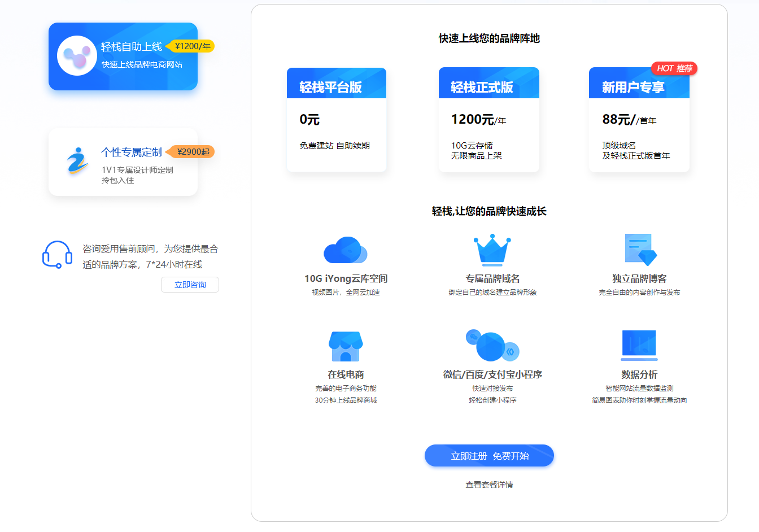The width and height of the screenshot is (759, 532).
Task: Click the 88元/首年 price text
Action: pyautogui.click(x=629, y=120)
